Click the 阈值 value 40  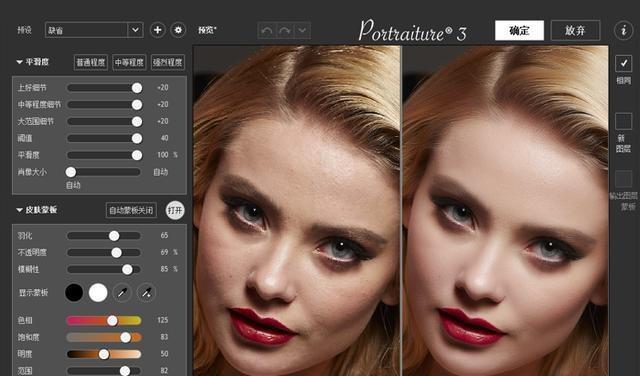pos(164,138)
